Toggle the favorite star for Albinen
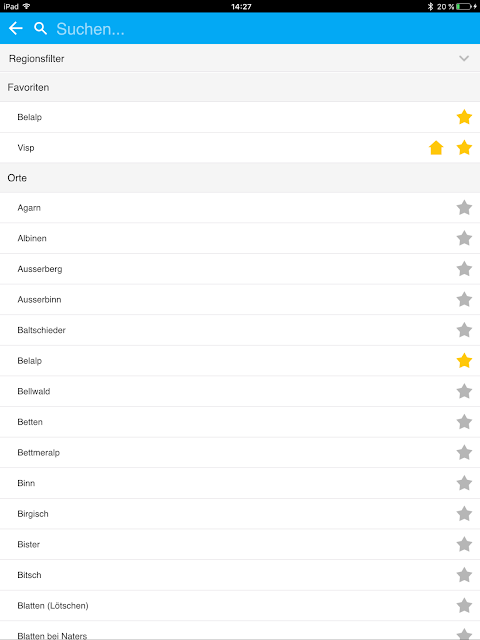This screenshot has width=480, height=640. click(x=464, y=238)
